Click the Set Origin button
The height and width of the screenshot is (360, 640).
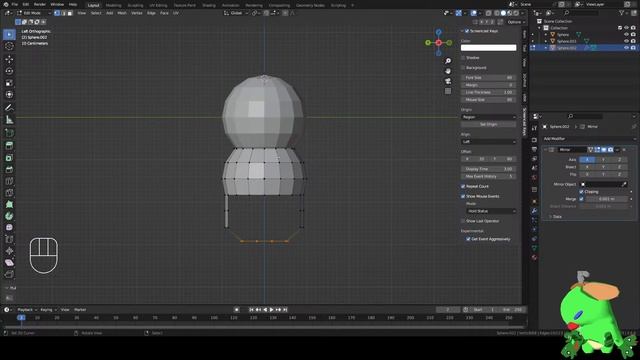pyautogui.click(x=489, y=124)
